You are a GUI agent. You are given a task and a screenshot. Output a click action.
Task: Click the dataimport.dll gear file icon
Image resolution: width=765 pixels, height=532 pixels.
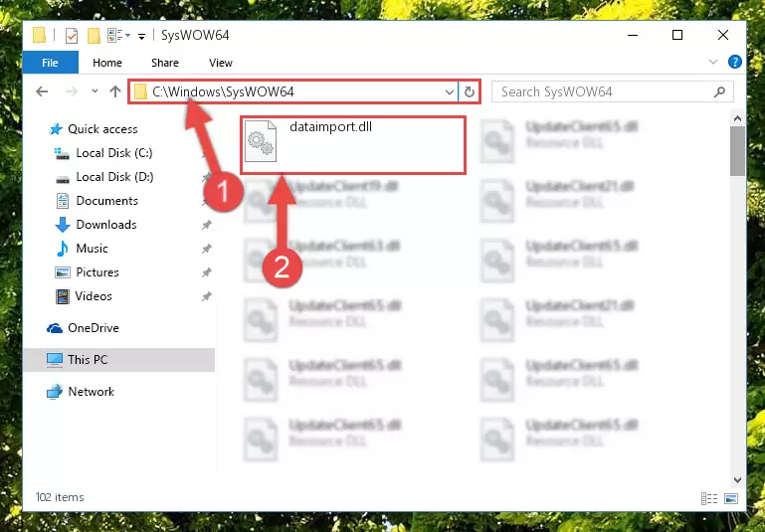[x=261, y=141]
